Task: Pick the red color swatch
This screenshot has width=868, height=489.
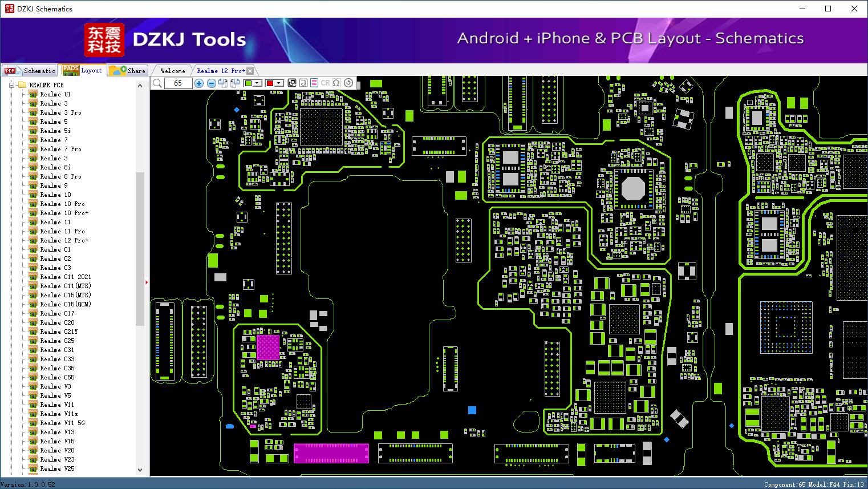Action: 270,83
